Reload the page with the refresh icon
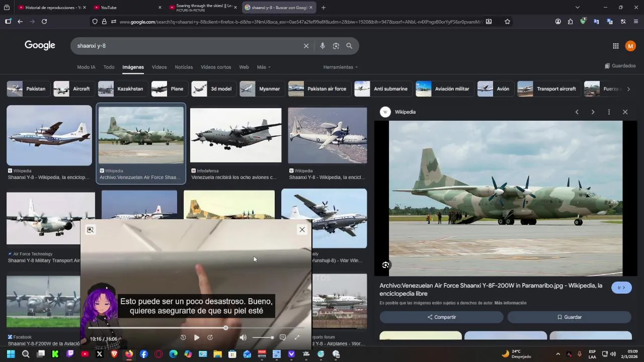The height and width of the screenshot is (362, 644). (44, 22)
